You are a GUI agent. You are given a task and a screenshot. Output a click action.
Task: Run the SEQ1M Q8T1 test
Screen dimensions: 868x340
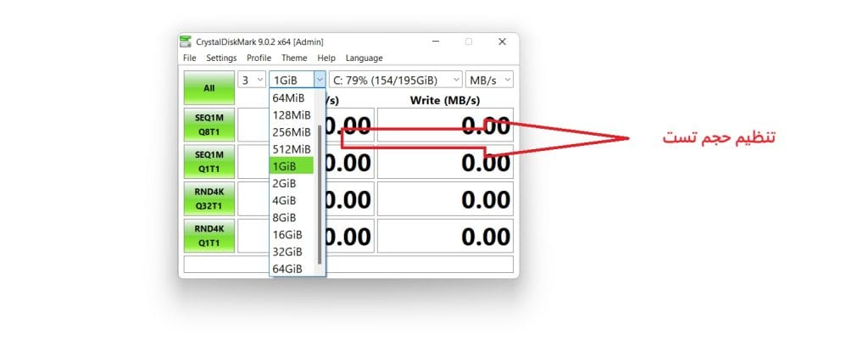209,125
